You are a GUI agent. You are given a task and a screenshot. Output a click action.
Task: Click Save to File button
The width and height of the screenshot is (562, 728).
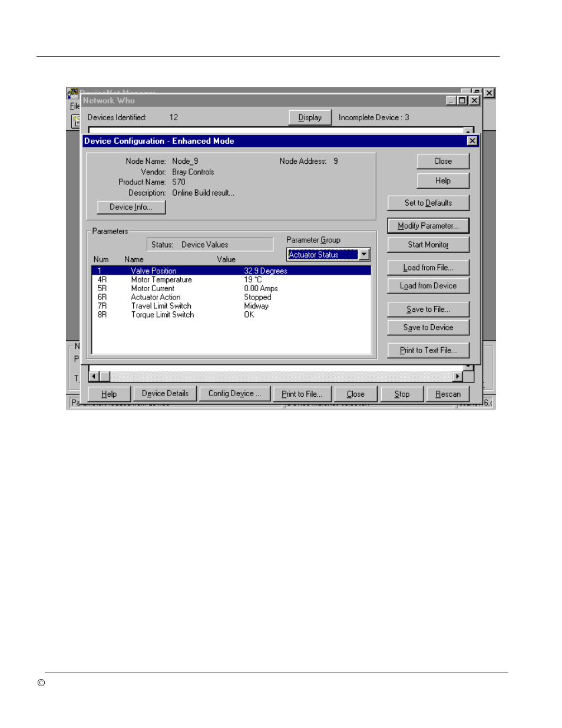tap(428, 309)
